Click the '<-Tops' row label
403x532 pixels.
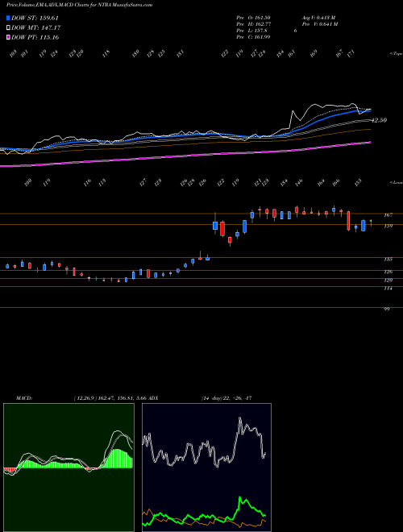(x=397, y=54)
